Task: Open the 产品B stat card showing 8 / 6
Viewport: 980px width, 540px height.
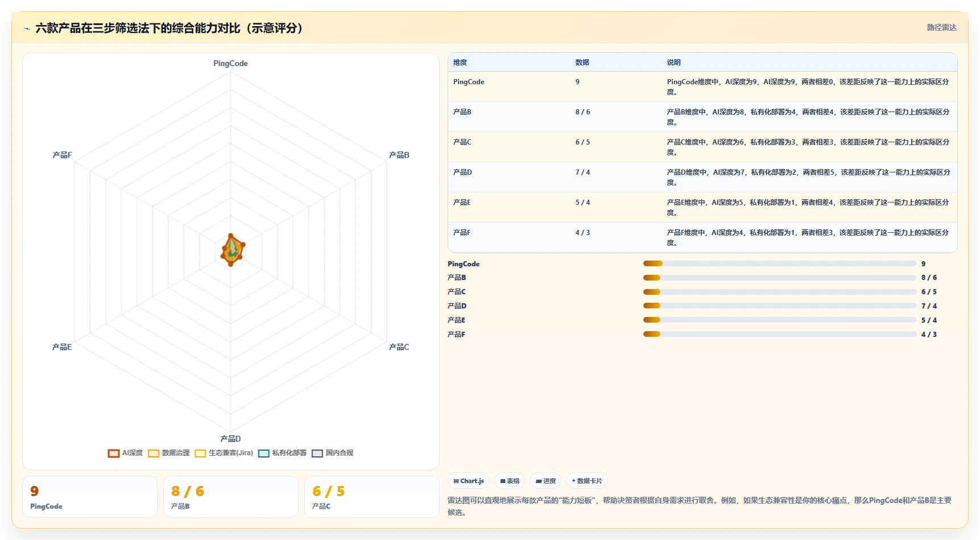Action: 231,497
